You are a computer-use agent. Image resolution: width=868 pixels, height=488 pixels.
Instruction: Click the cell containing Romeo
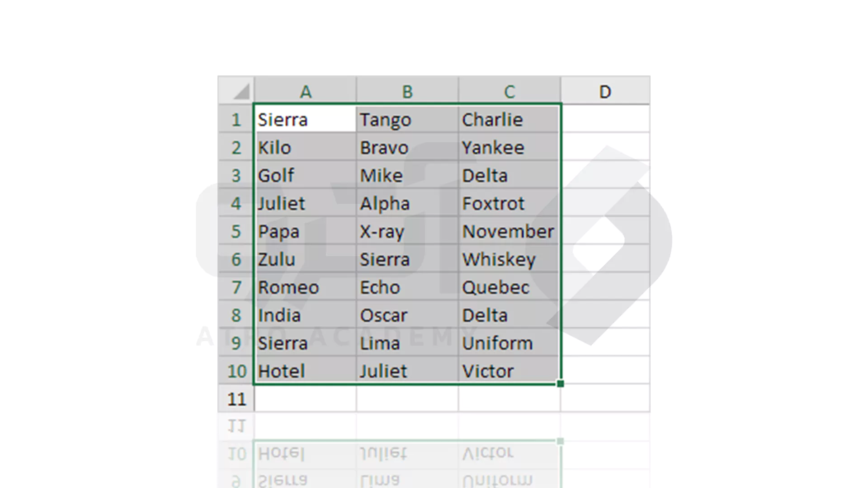click(x=305, y=287)
